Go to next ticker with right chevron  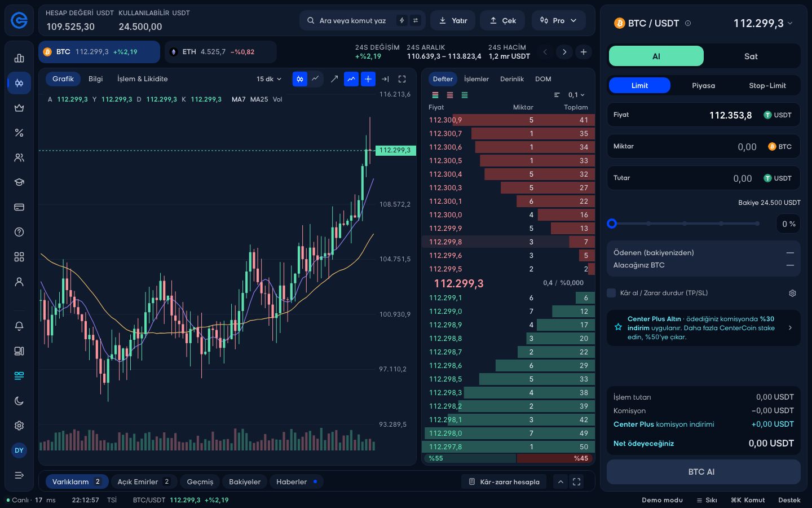(564, 52)
